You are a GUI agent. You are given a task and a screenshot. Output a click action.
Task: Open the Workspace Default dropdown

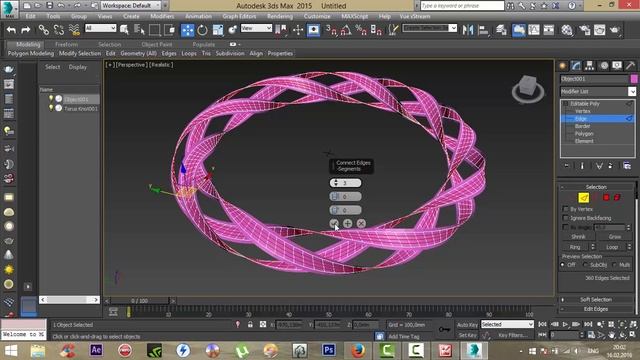click(x=131, y=5)
